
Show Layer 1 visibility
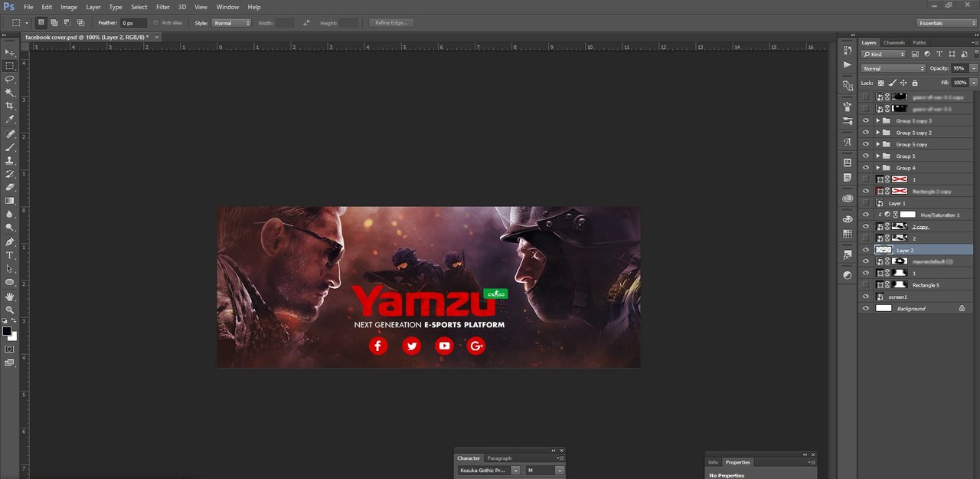pos(866,203)
